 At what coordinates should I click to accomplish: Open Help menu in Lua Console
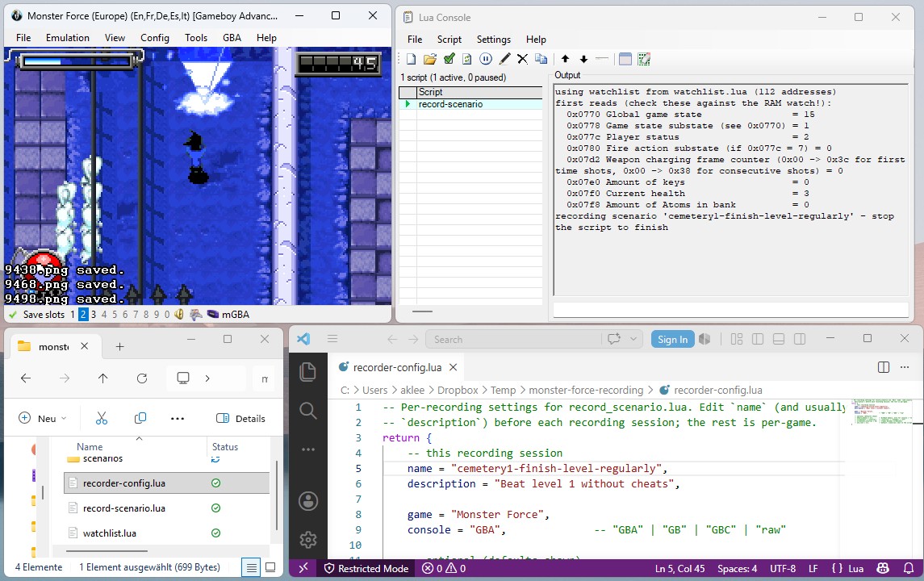pyautogui.click(x=536, y=40)
